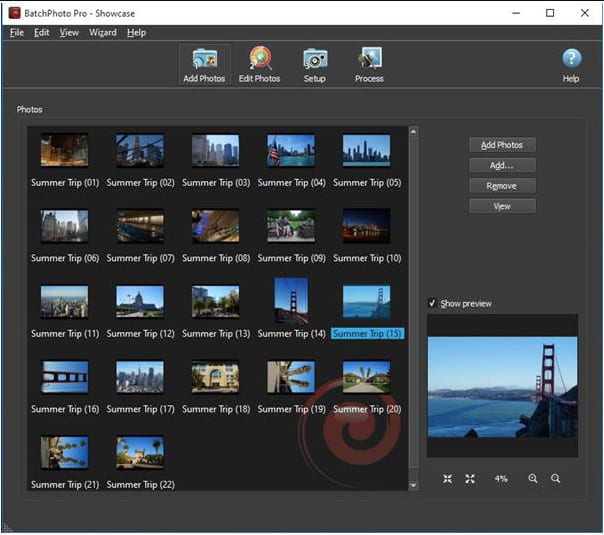Image resolution: width=604 pixels, height=535 pixels.
Task: Click the photo list scroll-down arrow
Action: [413, 485]
